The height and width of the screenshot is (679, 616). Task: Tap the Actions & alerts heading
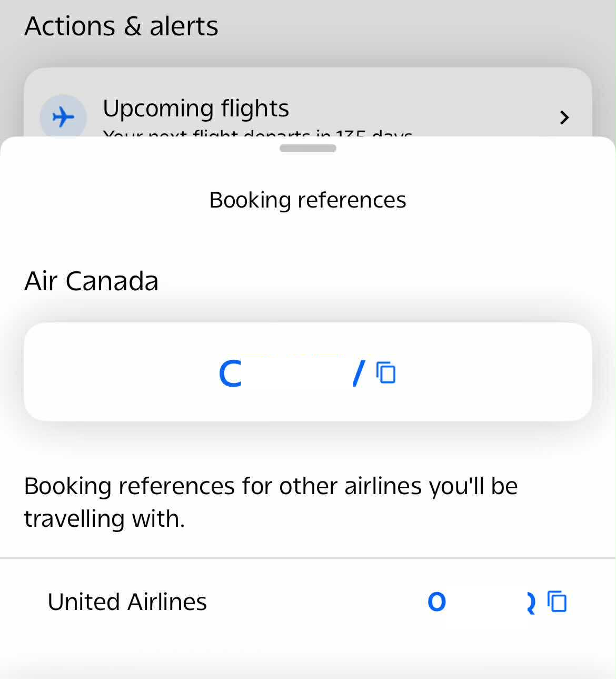(121, 26)
